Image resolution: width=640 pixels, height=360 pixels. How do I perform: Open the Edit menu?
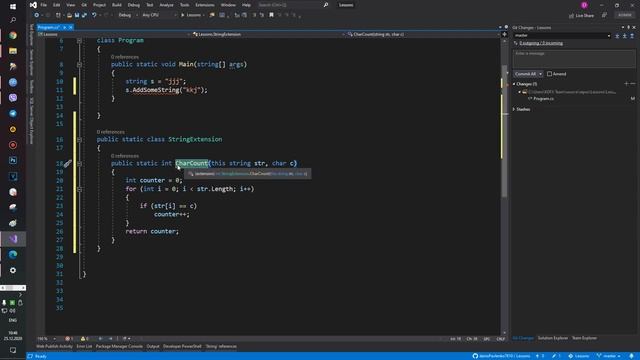56,5
